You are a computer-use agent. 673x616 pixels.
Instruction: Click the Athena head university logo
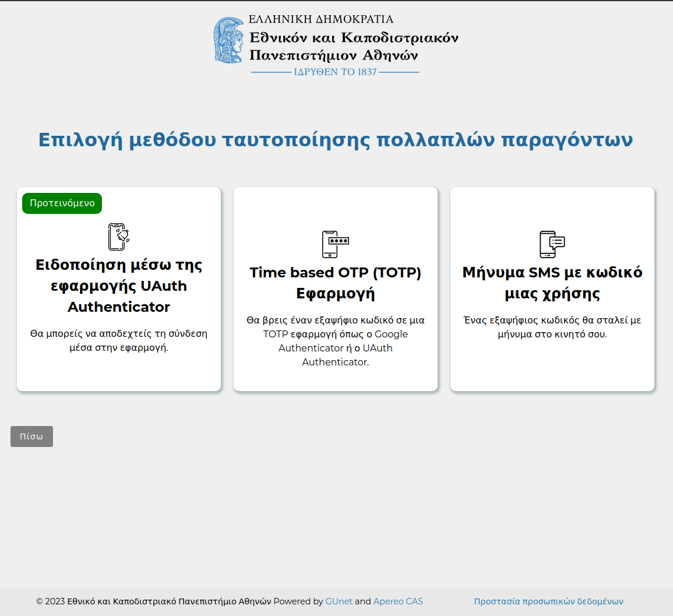point(228,40)
